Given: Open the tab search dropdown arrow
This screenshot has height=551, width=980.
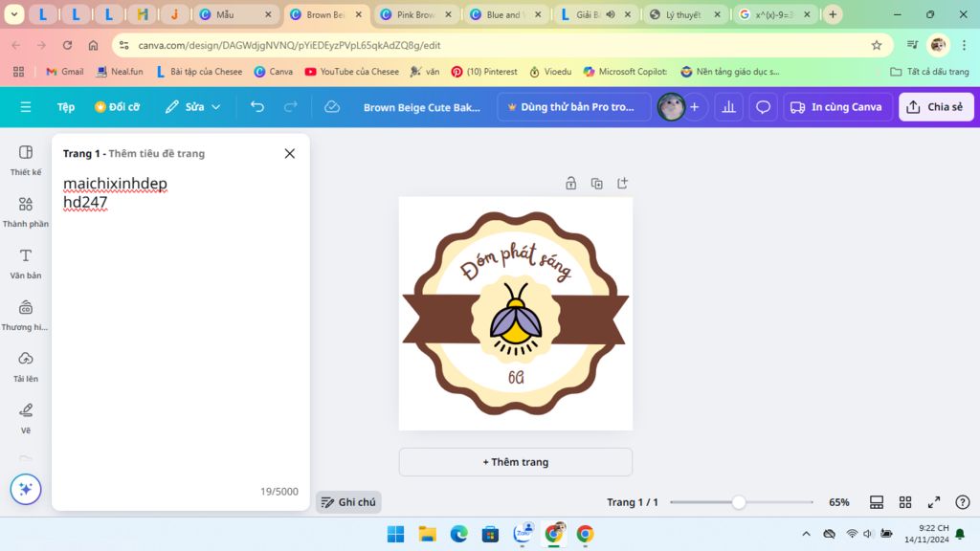Looking at the screenshot, I should point(13,14).
